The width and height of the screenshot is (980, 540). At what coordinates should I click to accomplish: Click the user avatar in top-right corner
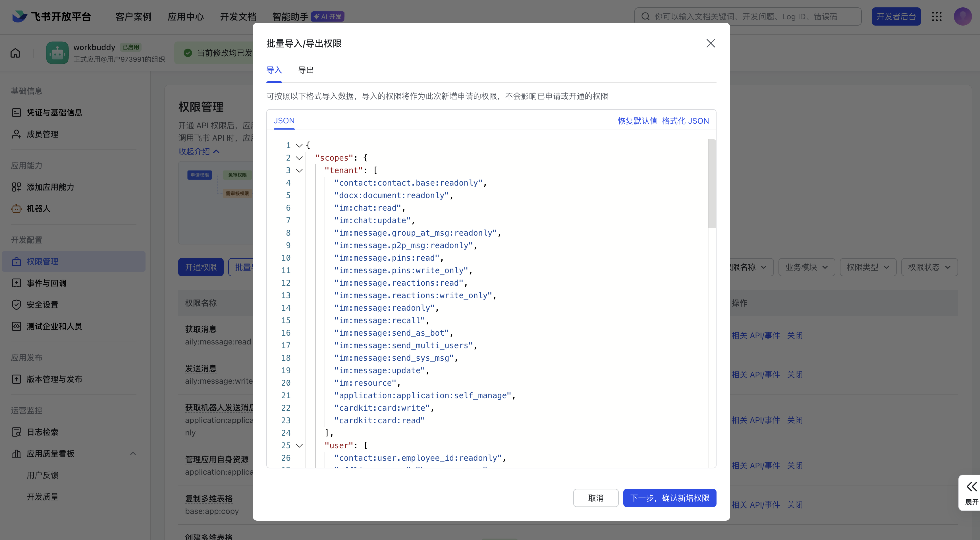(x=962, y=16)
